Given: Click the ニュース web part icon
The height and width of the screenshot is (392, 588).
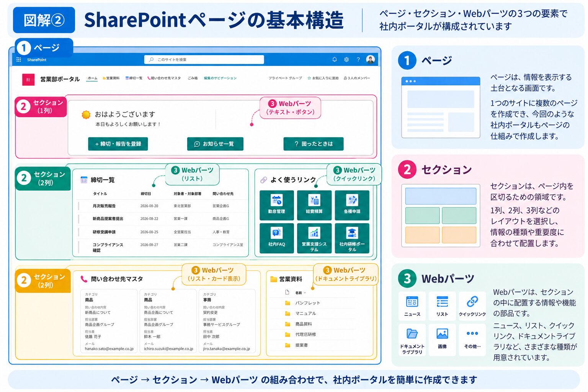Looking at the screenshot, I should pyautogui.click(x=412, y=302).
